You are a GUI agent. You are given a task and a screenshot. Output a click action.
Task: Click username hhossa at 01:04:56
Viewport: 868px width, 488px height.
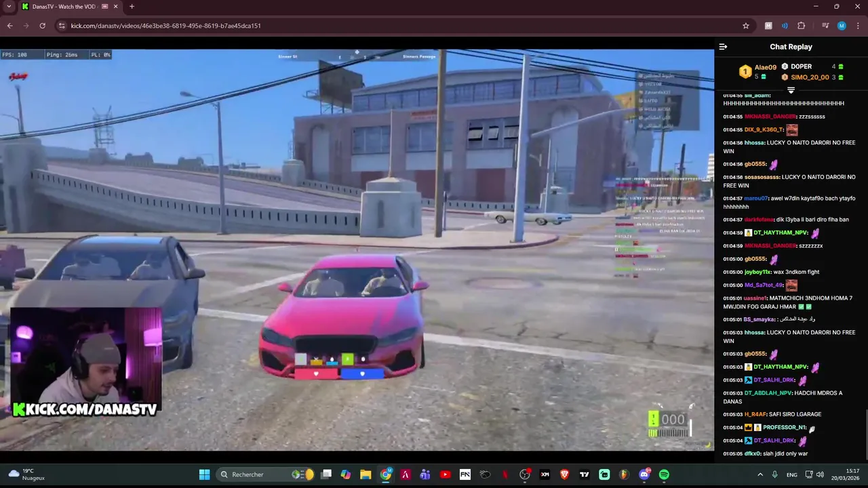[754, 143]
